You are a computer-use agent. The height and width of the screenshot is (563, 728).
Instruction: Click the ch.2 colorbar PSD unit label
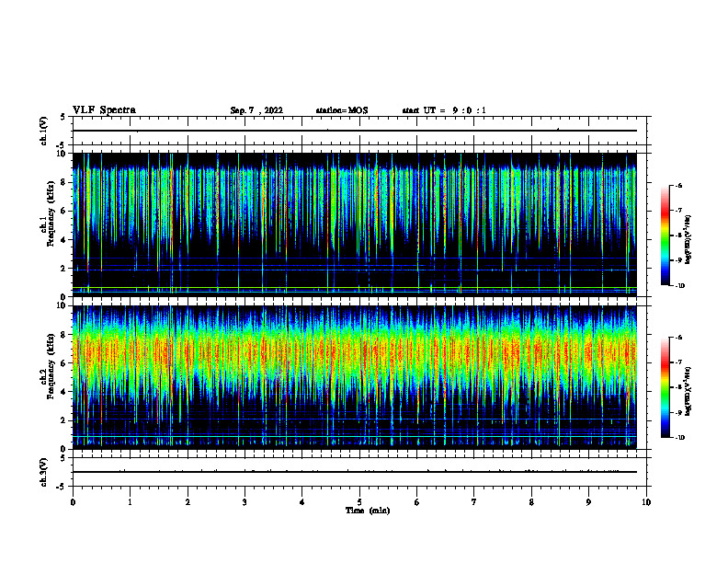click(688, 391)
